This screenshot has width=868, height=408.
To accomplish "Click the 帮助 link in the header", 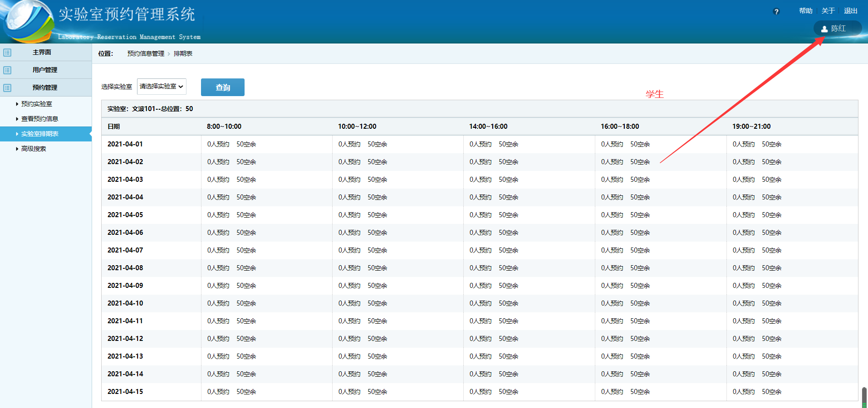I will click(806, 11).
